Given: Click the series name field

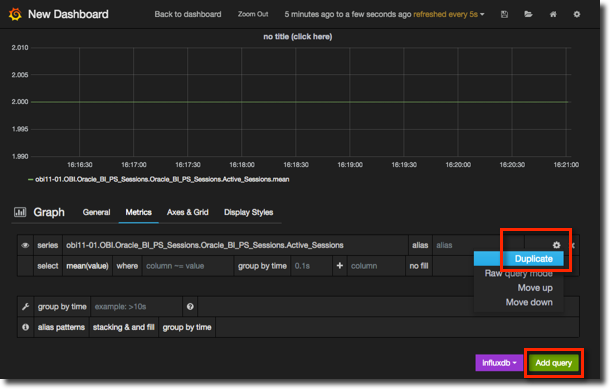Looking at the screenshot, I should click(235, 245).
